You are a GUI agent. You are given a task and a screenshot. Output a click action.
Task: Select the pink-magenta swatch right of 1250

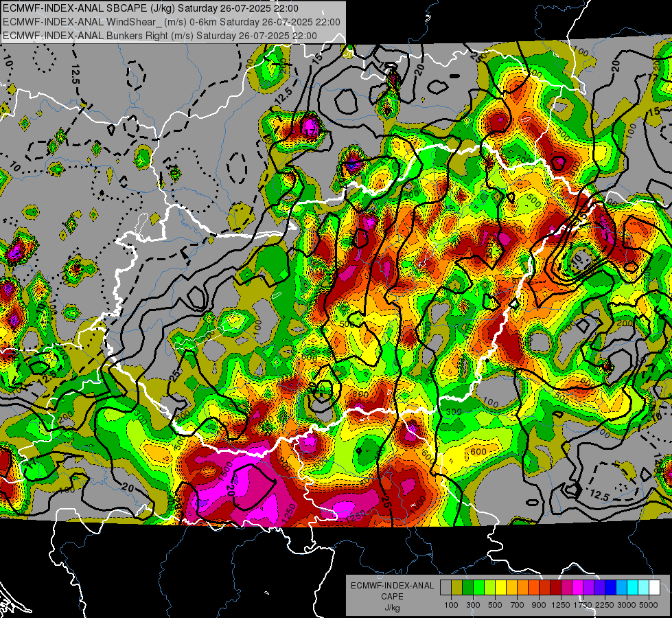pos(566,587)
